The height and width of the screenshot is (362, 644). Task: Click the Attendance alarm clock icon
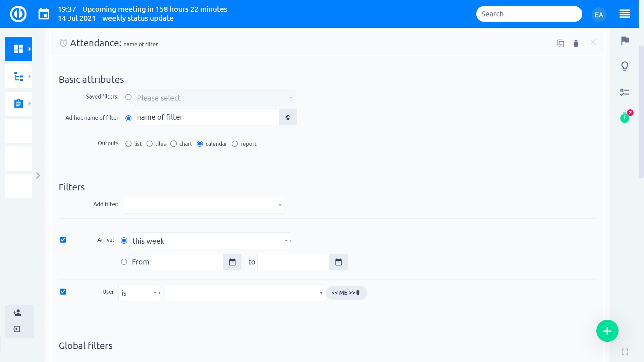(63, 43)
